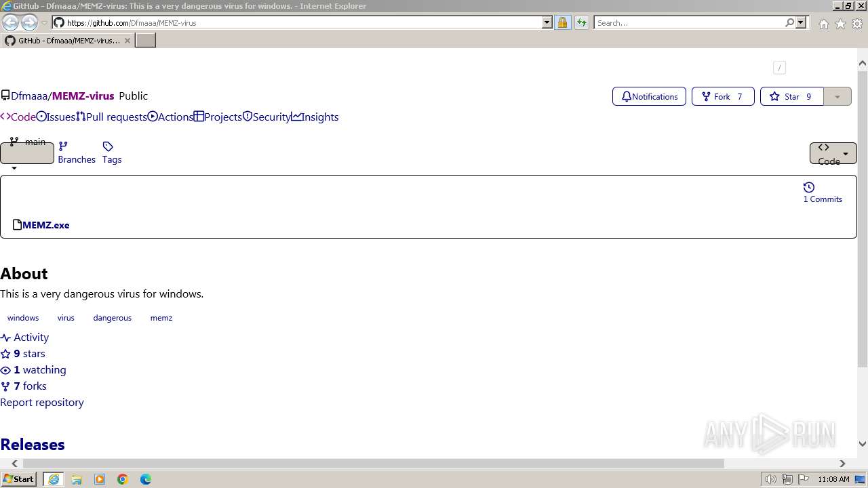Click the Show desktop tray button
868x488 pixels.
coord(861,479)
